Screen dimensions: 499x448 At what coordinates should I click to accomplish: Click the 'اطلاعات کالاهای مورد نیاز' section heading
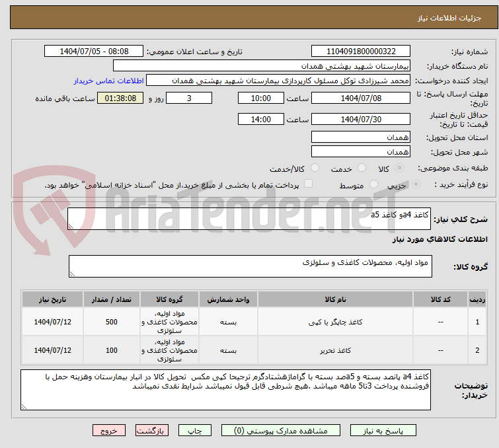click(440, 239)
